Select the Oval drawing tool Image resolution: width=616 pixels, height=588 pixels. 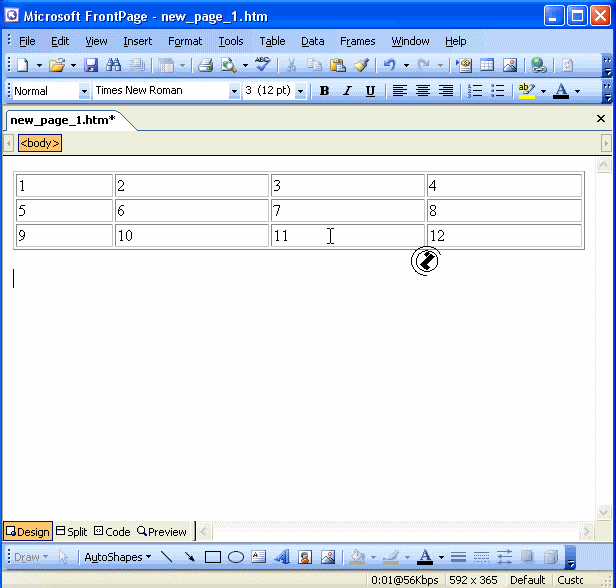pos(236,557)
